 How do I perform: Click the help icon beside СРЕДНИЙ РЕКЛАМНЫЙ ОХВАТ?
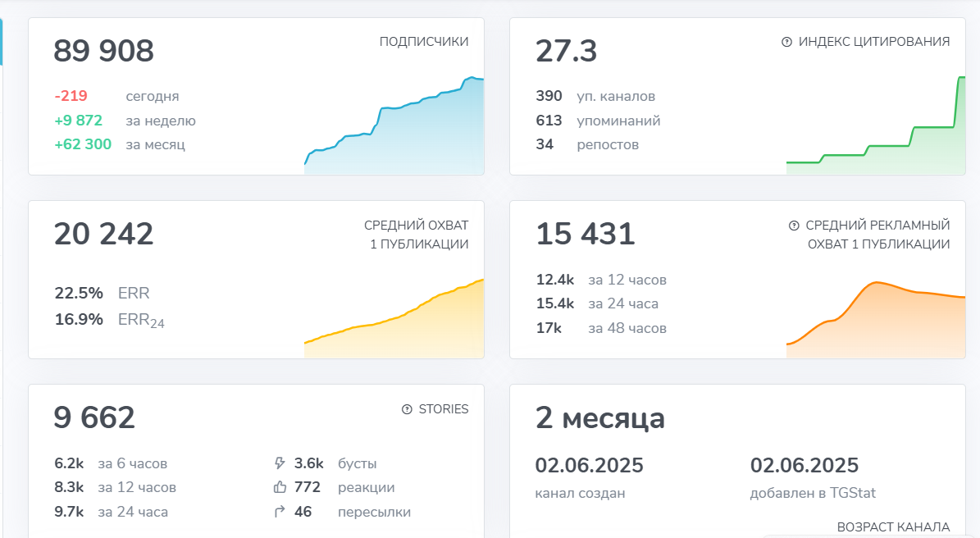(794, 226)
